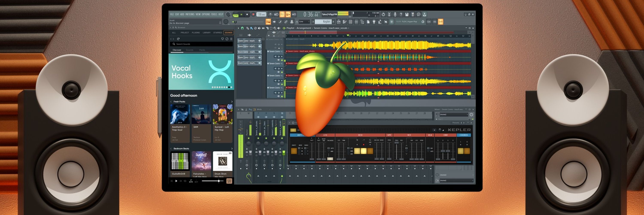Open the Playlist options arrow menu
The width and height of the screenshot is (644, 215).
pyautogui.click(x=238, y=28)
